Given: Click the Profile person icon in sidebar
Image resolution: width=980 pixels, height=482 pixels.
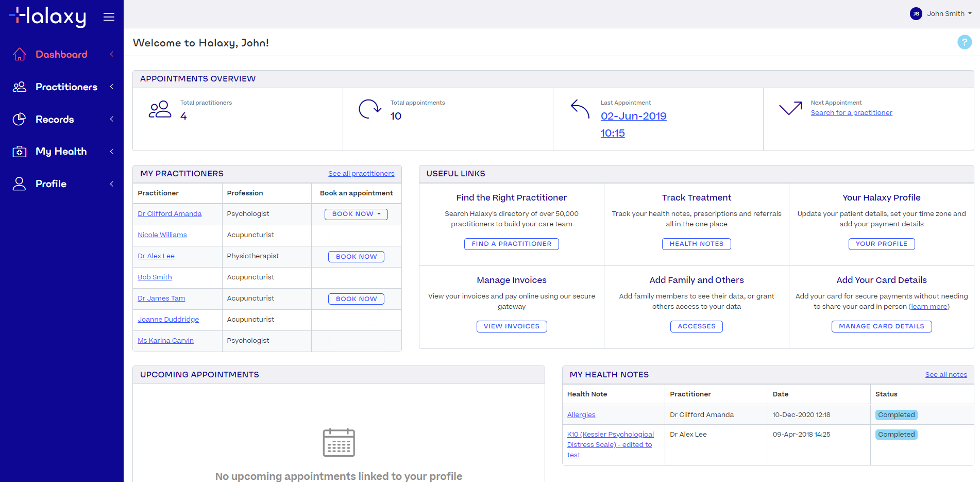Looking at the screenshot, I should click(19, 183).
